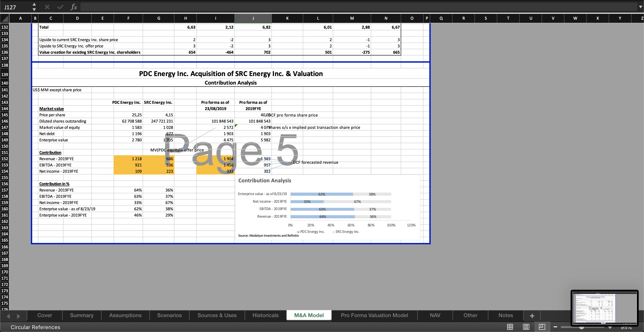Select column M header

click(x=352, y=18)
